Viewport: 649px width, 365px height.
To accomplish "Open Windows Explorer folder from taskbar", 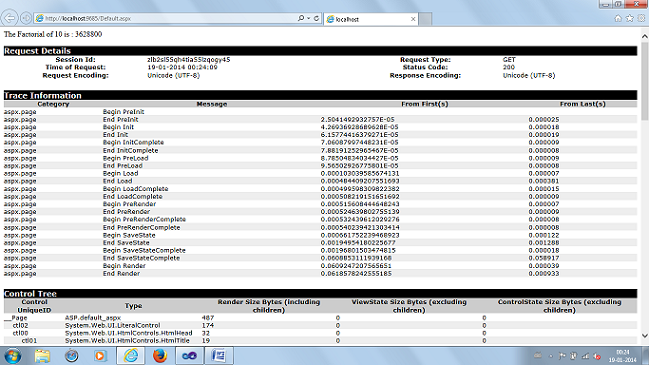I will (x=42, y=356).
